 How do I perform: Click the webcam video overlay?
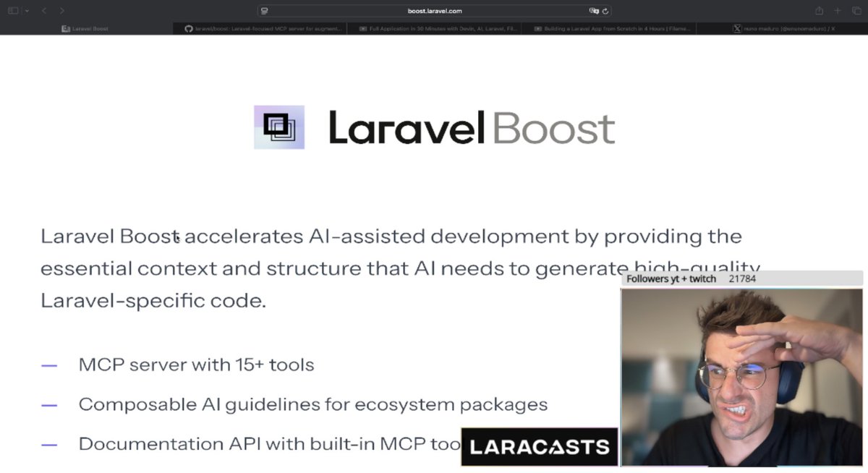click(742, 377)
